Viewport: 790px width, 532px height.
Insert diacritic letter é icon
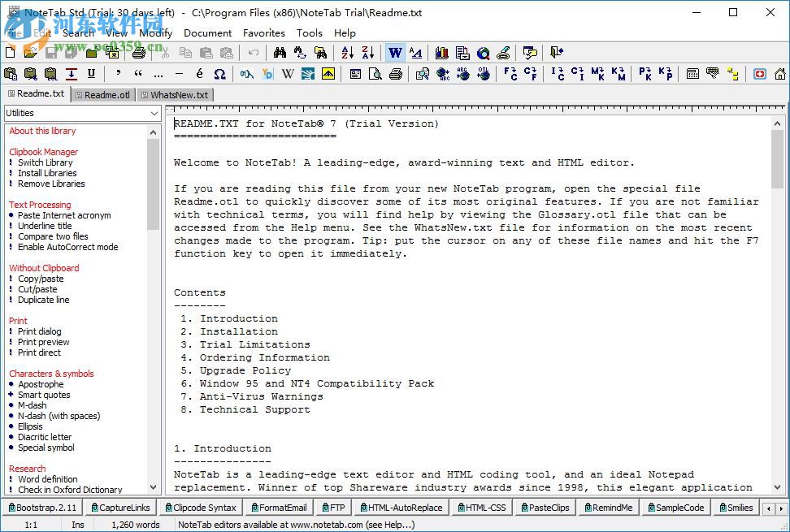pyautogui.click(x=199, y=74)
